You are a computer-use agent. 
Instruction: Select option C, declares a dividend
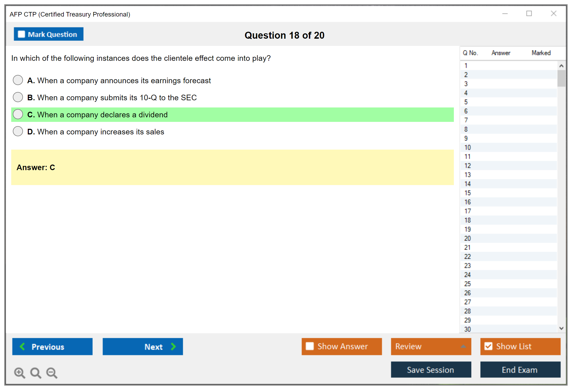click(x=18, y=114)
